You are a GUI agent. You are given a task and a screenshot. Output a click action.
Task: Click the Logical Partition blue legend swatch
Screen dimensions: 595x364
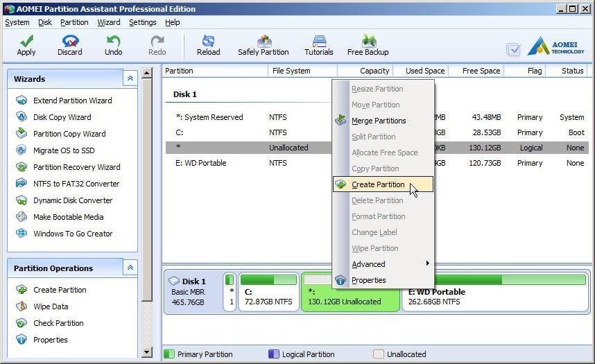pyautogui.click(x=274, y=354)
